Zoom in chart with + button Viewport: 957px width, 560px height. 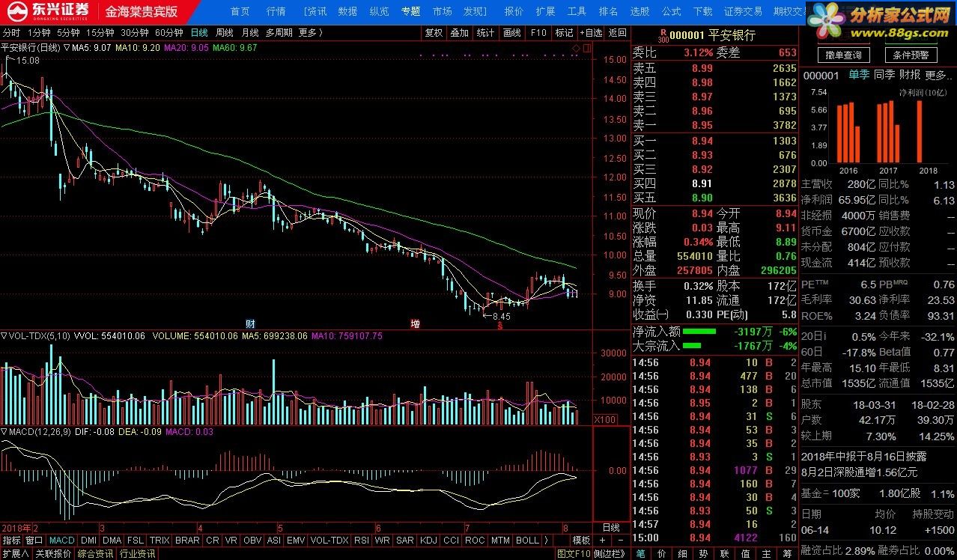click(x=603, y=541)
